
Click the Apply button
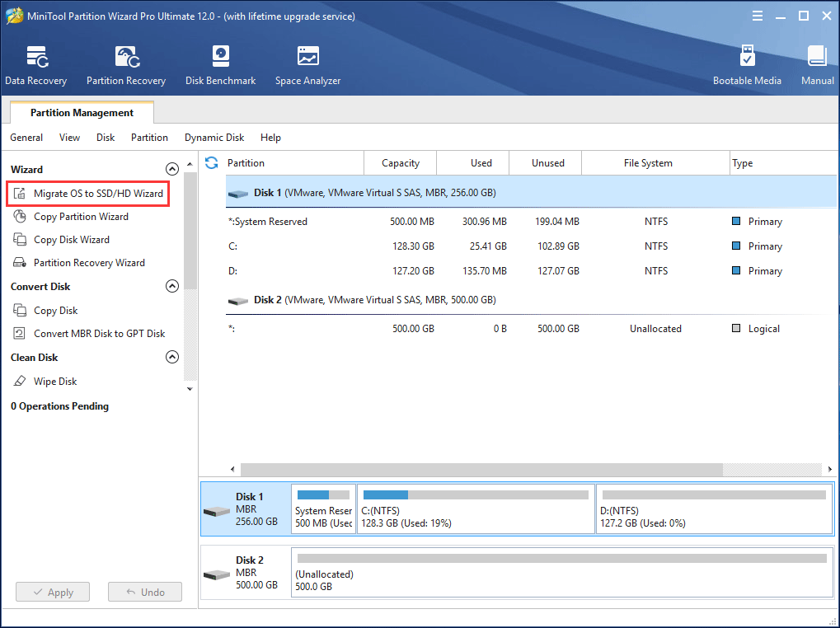52,592
